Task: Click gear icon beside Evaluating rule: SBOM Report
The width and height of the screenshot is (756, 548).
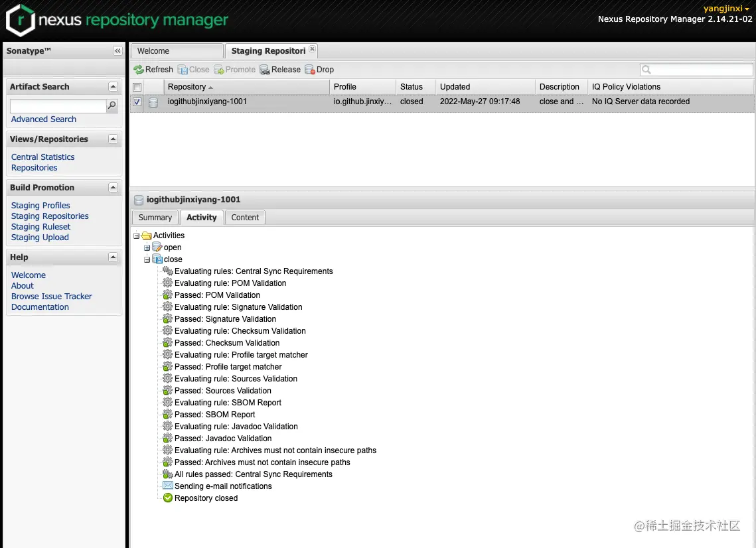Action: [168, 402]
